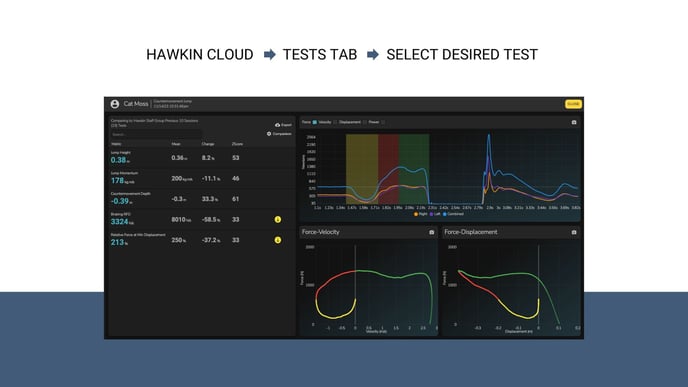Click the change value -58.5 %
The height and width of the screenshot is (387, 688).
point(211,219)
